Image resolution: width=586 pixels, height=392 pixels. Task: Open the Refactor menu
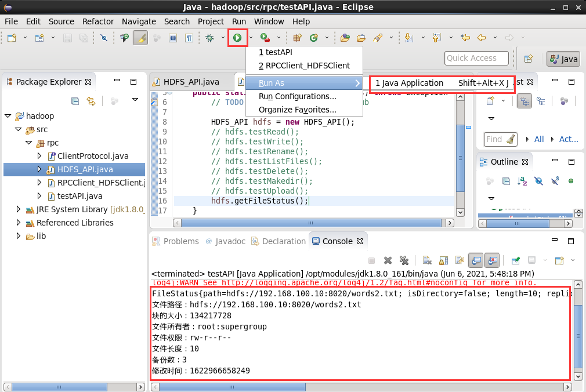(98, 21)
